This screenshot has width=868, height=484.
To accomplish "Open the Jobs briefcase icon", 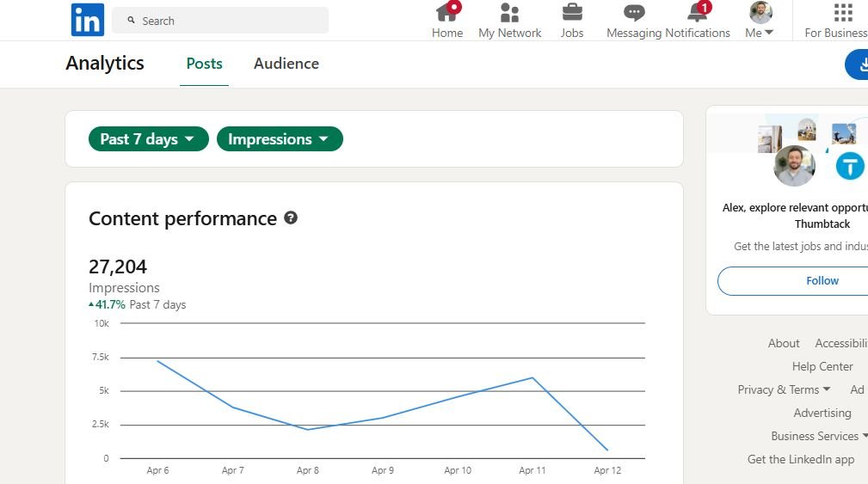I will tap(571, 13).
